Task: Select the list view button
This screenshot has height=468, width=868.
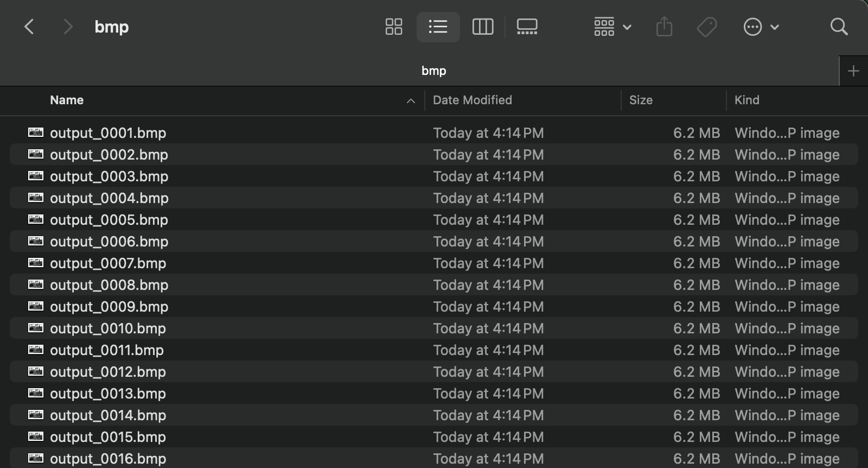Action: click(x=438, y=27)
